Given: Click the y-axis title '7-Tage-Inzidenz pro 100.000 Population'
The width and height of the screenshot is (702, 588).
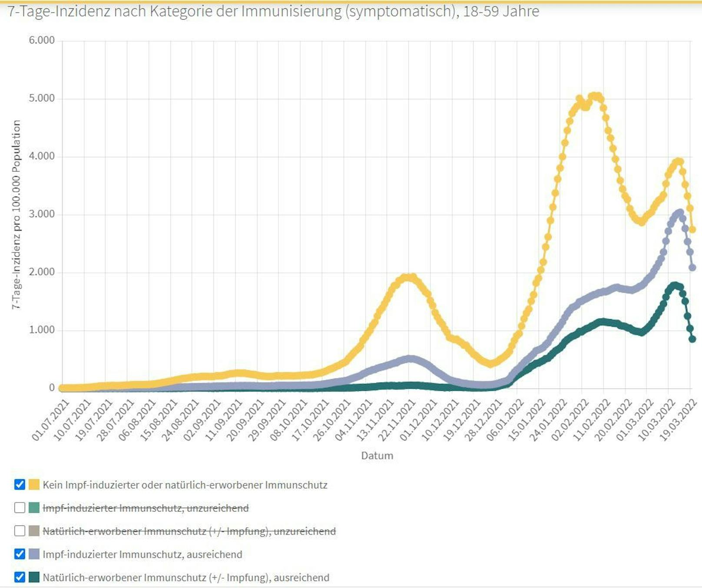Looking at the screenshot, I should 16,215.
